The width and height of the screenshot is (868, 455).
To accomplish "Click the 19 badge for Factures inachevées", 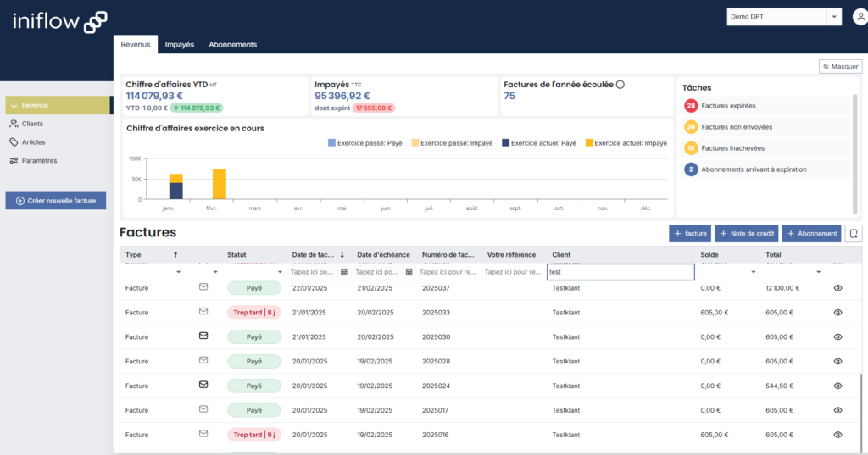I will [690, 148].
